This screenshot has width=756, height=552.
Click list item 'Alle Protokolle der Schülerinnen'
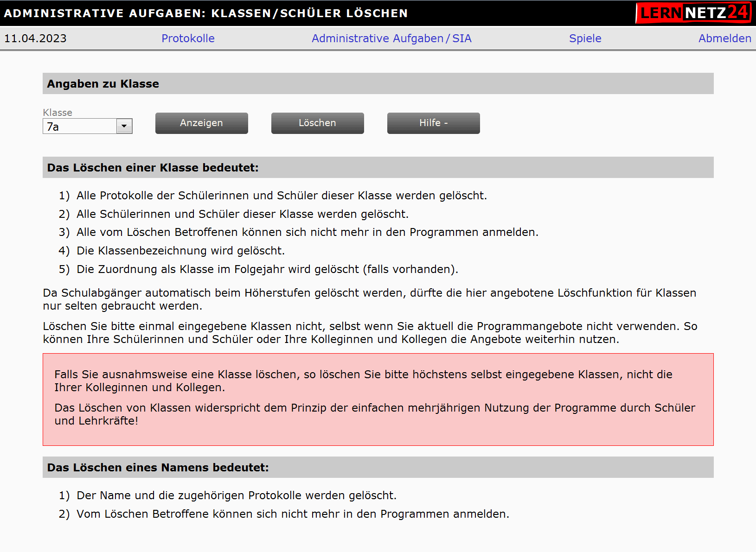click(x=282, y=196)
